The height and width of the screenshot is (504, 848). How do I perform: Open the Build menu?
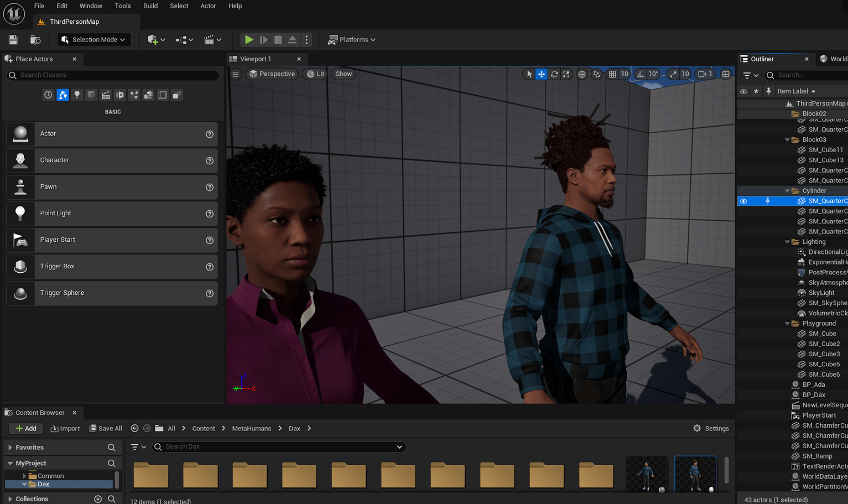pos(150,6)
